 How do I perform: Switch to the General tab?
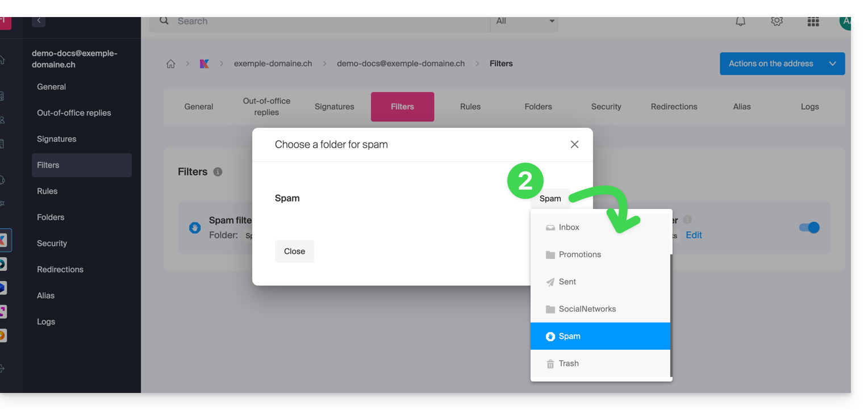[x=199, y=107]
